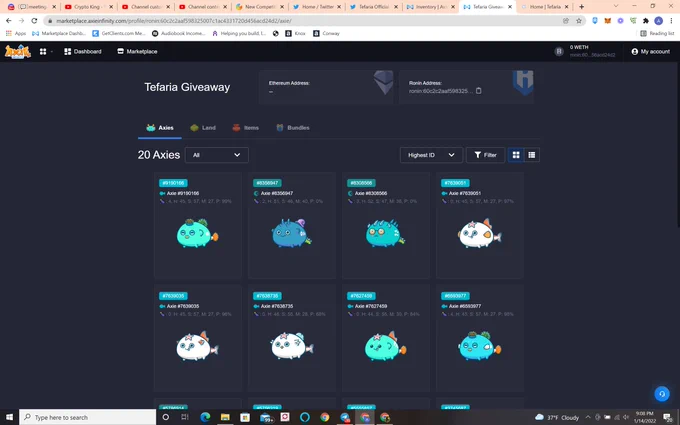Switch to the Inventory browser tab
This screenshot has height=425, width=680.
click(431, 7)
